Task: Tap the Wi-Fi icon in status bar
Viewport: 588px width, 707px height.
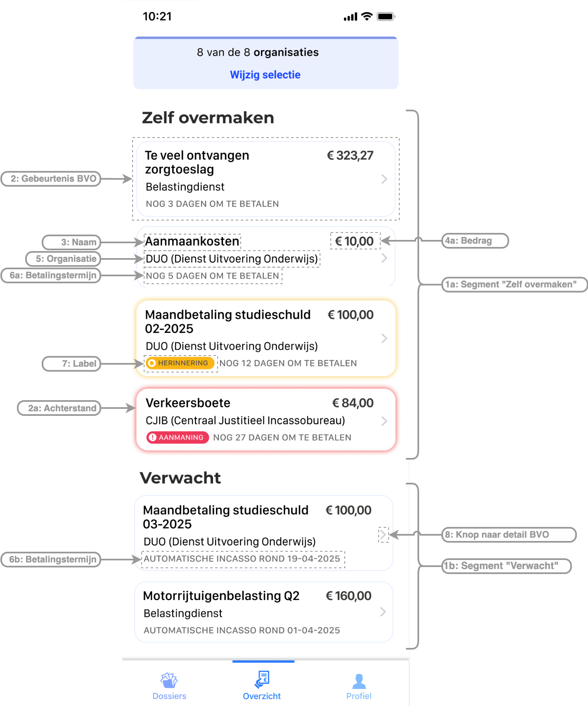Action: (x=367, y=16)
